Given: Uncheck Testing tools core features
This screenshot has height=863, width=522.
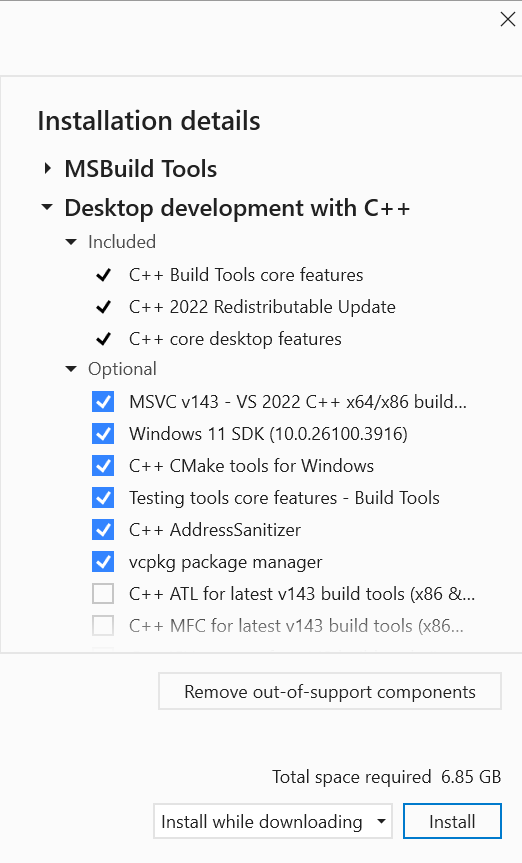Looking at the screenshot, I should [103, 498].
